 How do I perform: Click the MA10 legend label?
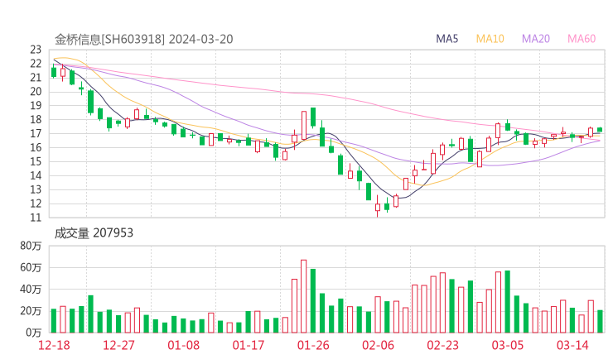(x=490, y=39)
